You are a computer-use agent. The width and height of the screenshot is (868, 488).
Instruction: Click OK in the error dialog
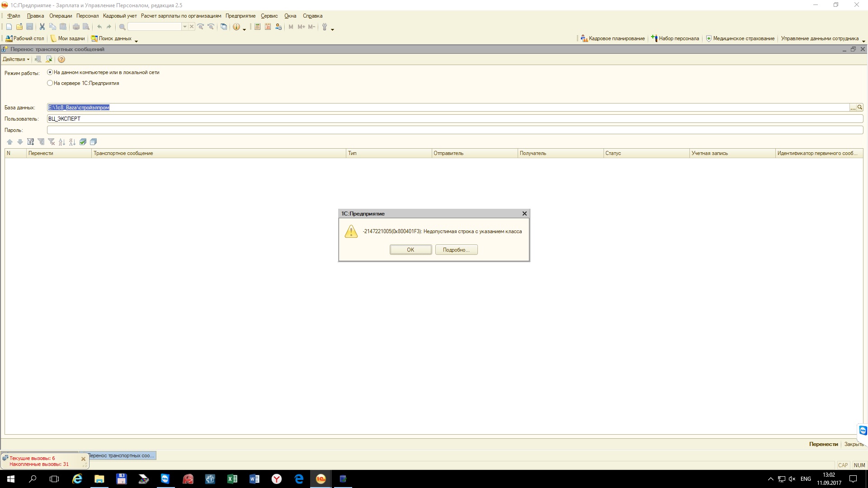click(410, 250)
